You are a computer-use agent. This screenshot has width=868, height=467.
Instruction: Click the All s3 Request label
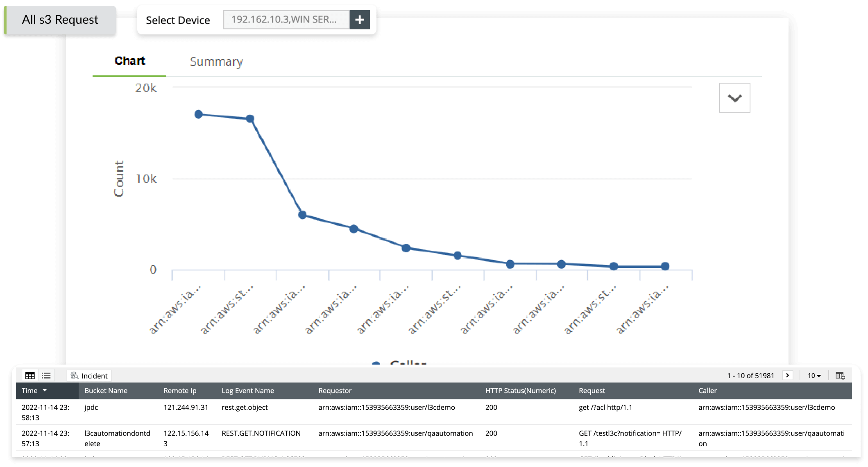(x=60, y=19)
